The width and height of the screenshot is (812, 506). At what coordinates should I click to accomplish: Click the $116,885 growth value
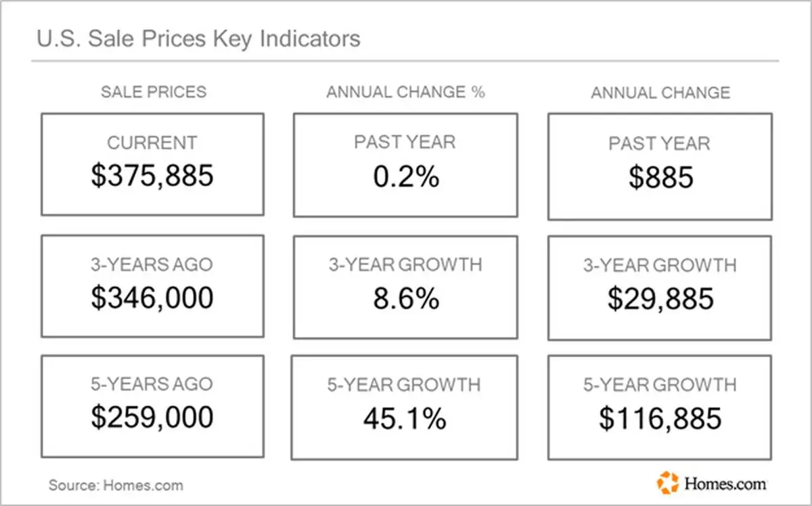[x=660, y=419]
